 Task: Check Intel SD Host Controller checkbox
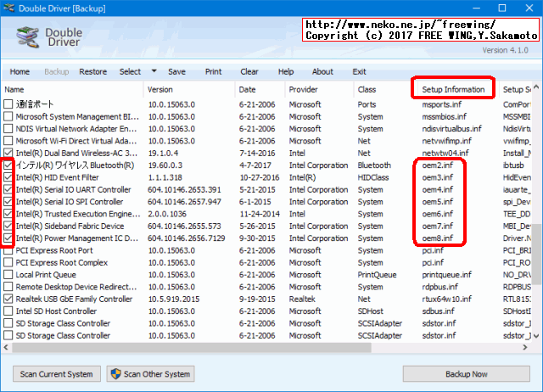8,311
